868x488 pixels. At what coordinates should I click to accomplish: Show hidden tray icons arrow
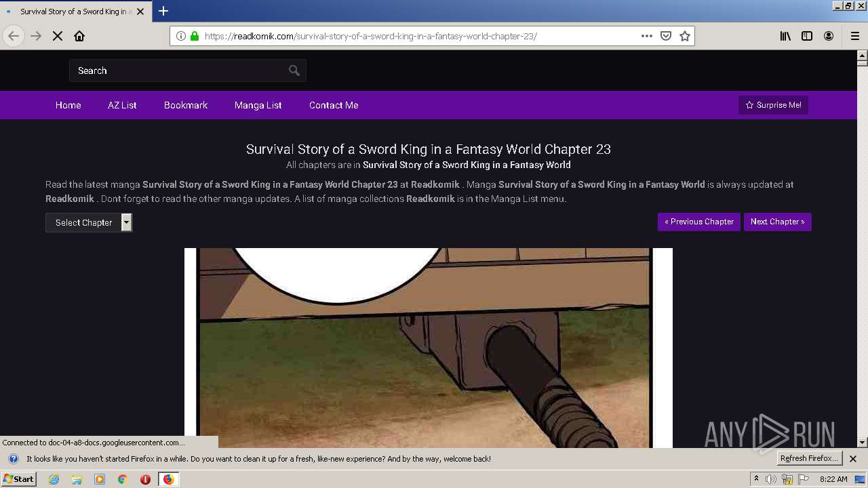756,479
